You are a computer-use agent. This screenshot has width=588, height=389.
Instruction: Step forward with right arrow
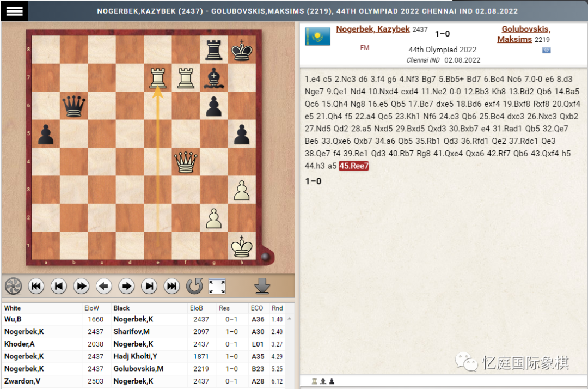coord(127,287)
